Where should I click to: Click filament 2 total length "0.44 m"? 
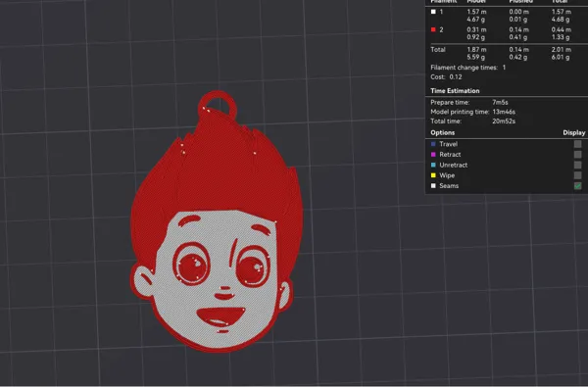(562, 29)
